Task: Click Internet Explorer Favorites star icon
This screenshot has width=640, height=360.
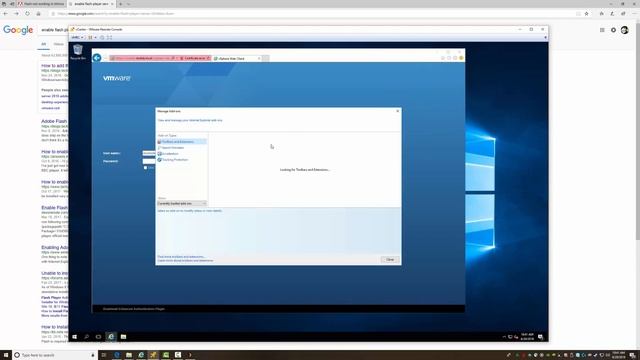Action: tap(449, 58)
